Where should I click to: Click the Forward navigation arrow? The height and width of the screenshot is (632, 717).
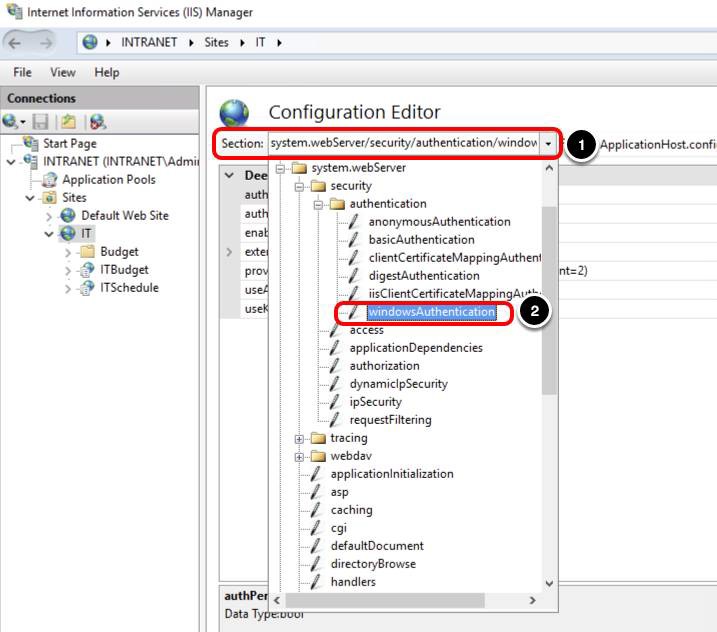[45, 43]
